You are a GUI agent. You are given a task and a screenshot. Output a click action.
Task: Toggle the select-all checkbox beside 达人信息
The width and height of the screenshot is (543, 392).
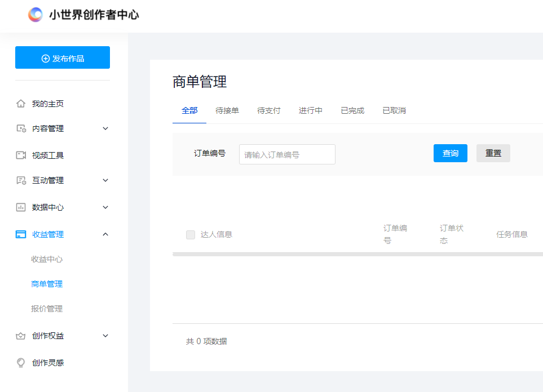click(190, 234)
